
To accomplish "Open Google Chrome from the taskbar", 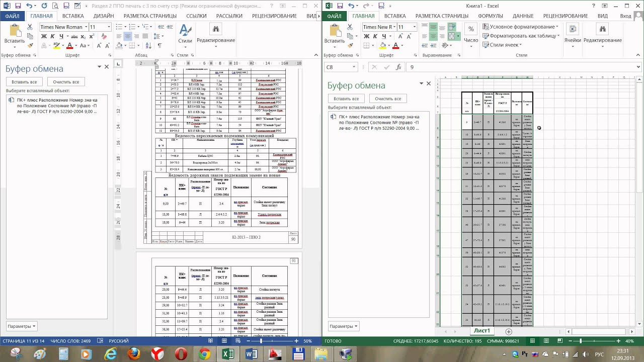I will [204, 354].
